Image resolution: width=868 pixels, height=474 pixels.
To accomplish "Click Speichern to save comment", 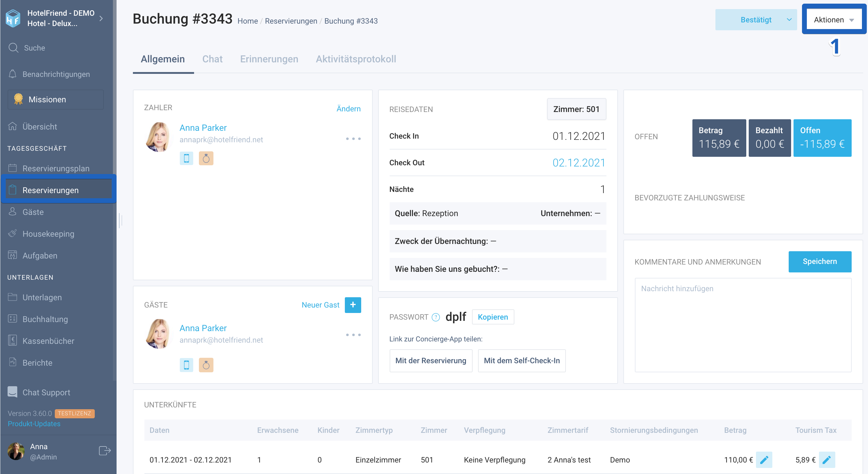I will pyautogui.click(x=820, y=262).
